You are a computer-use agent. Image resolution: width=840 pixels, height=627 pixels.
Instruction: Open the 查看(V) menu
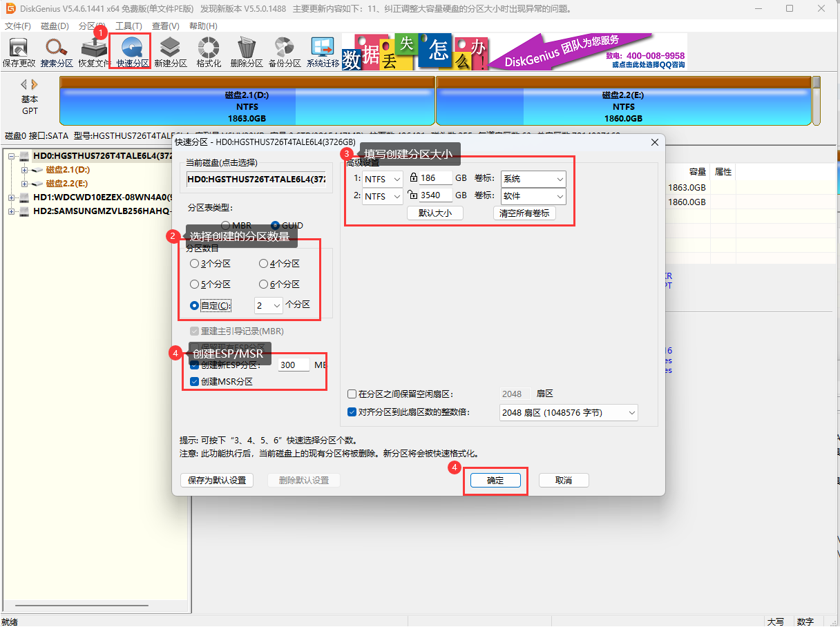coord(166,26)
